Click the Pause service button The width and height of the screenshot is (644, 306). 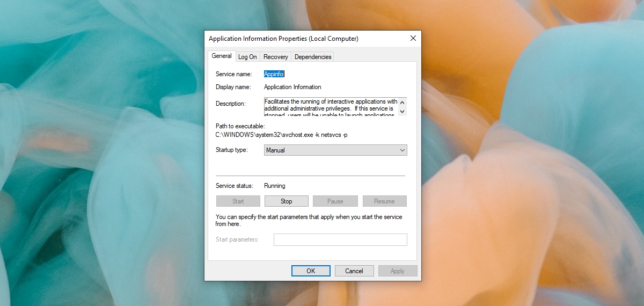[x=335, y=201]
